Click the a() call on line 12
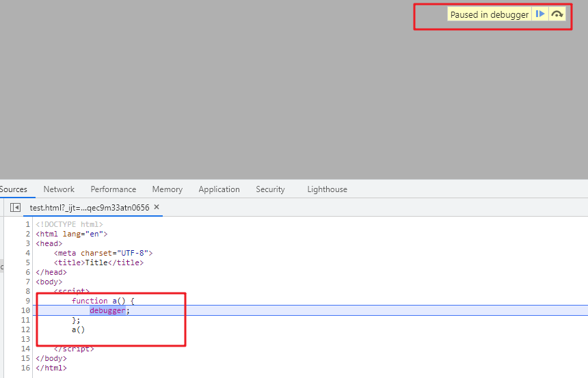This screenshot has width=588, height=378. pyautogui.click(x=79, y=329)
